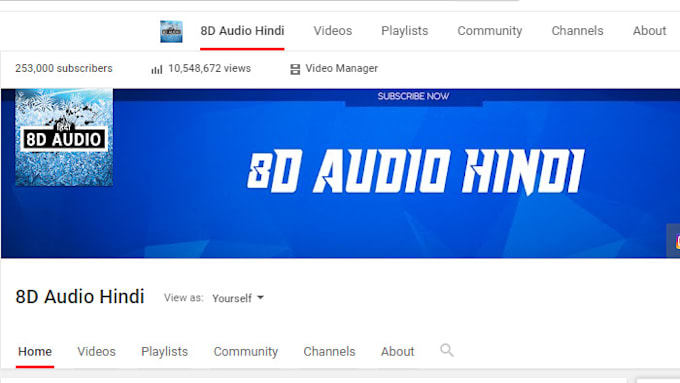Viewport: 680px width, 383px height.
Task: Open the 8D Audio Hindi tab in sticky header
Action: pos(242,31)
